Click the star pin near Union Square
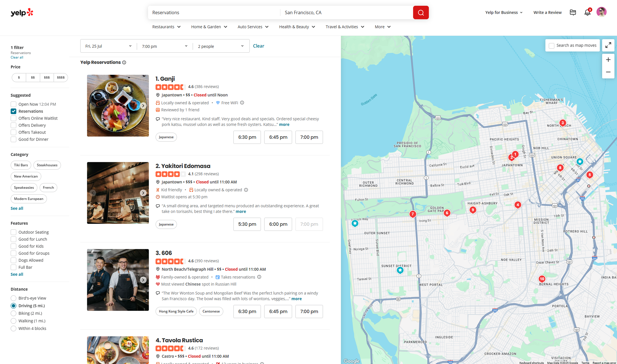Image resolution: width=617 pixels, height=364 pixels. (580, 162)
